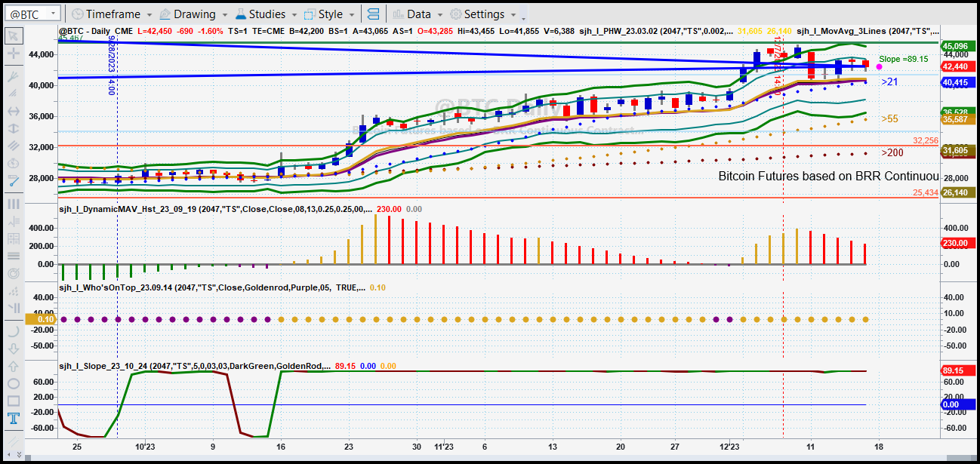Click the 32,256 horizontal line label

pyautogui.click(x=925, y=140)
